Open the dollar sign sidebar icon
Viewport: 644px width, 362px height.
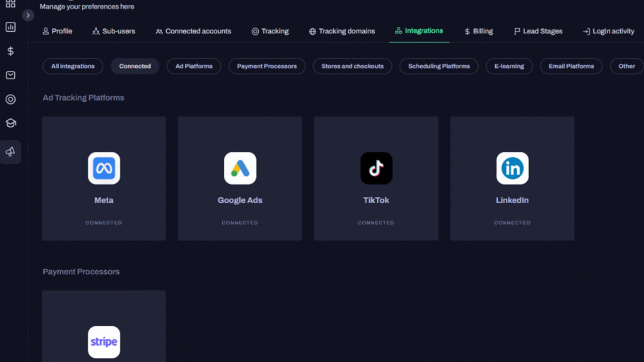tap(11, 51)
